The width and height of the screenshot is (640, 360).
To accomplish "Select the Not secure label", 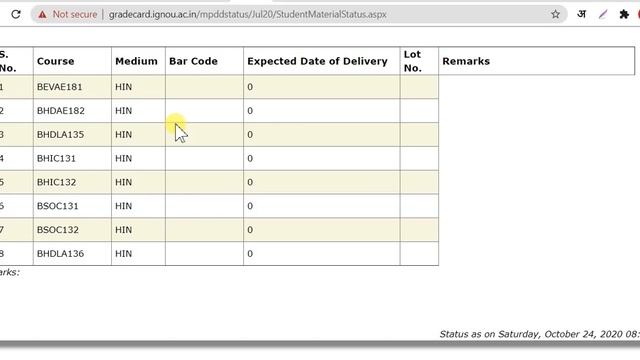I will [x=75, y=14].
